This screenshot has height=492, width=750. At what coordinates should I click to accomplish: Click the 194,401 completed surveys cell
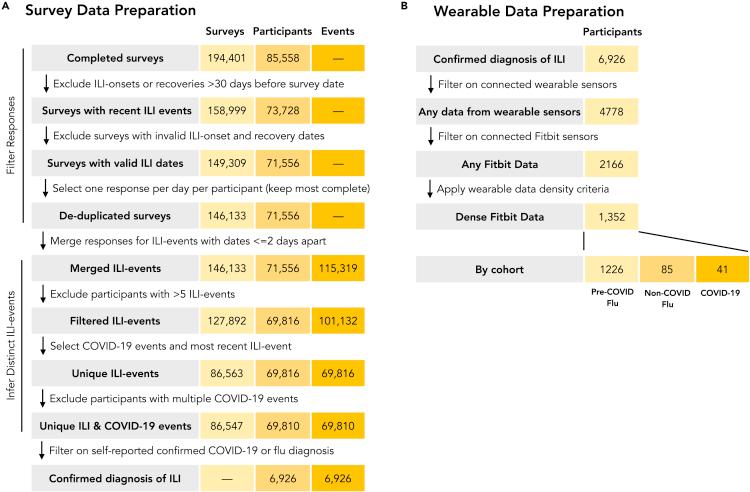[220, 58]
